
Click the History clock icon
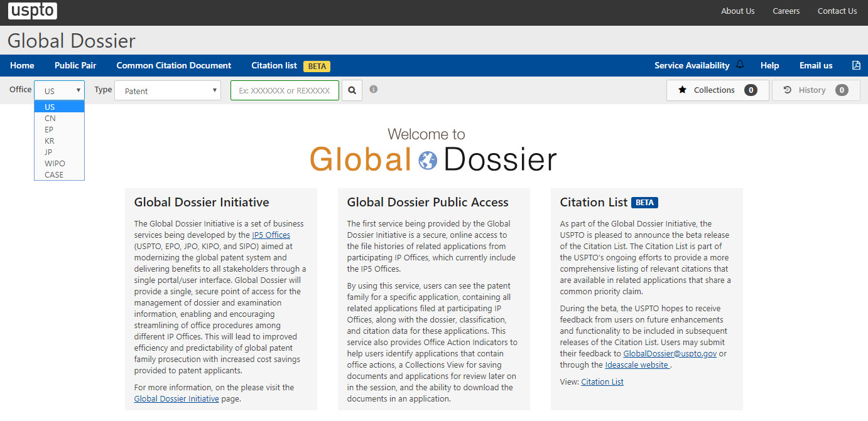[x=788, y=90]
